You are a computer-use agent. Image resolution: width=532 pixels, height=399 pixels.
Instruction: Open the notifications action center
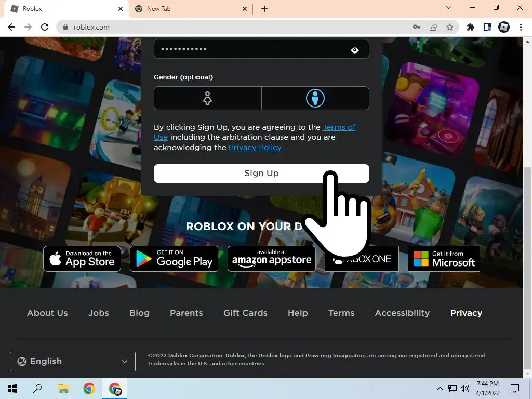pyautogui.click(x=515, y=389)
